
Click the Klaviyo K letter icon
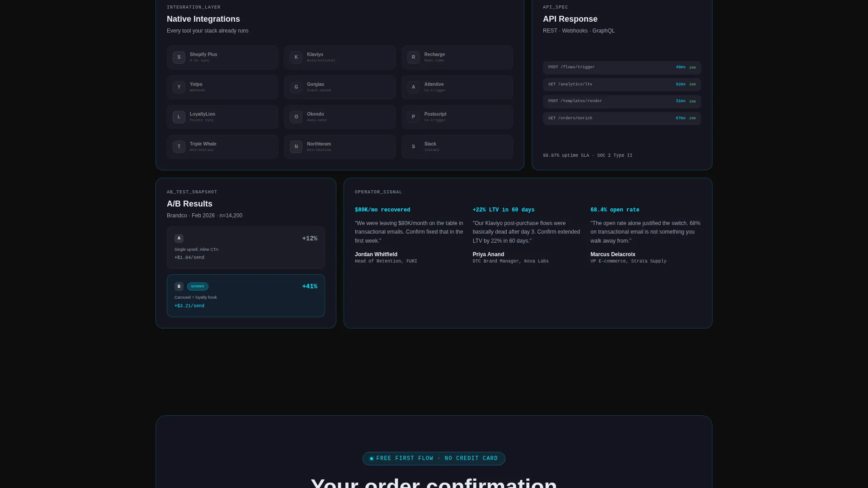pyautogui.click(x=296, y=57)
